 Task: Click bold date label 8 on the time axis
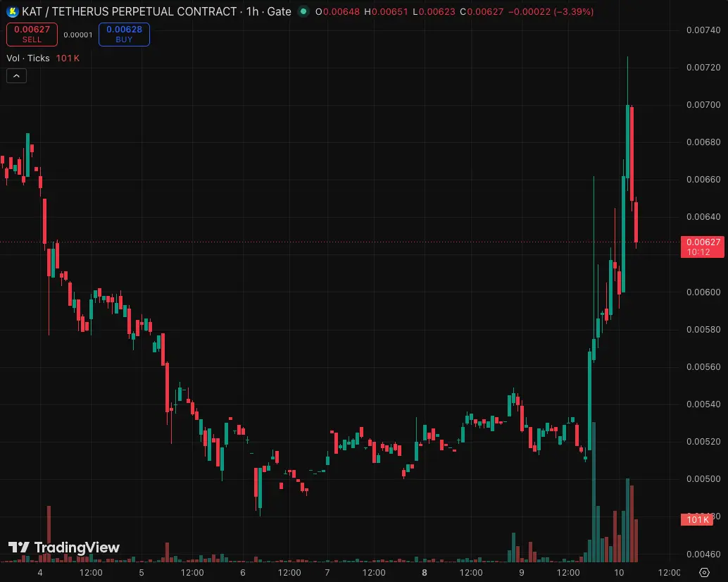pos(425,573)
